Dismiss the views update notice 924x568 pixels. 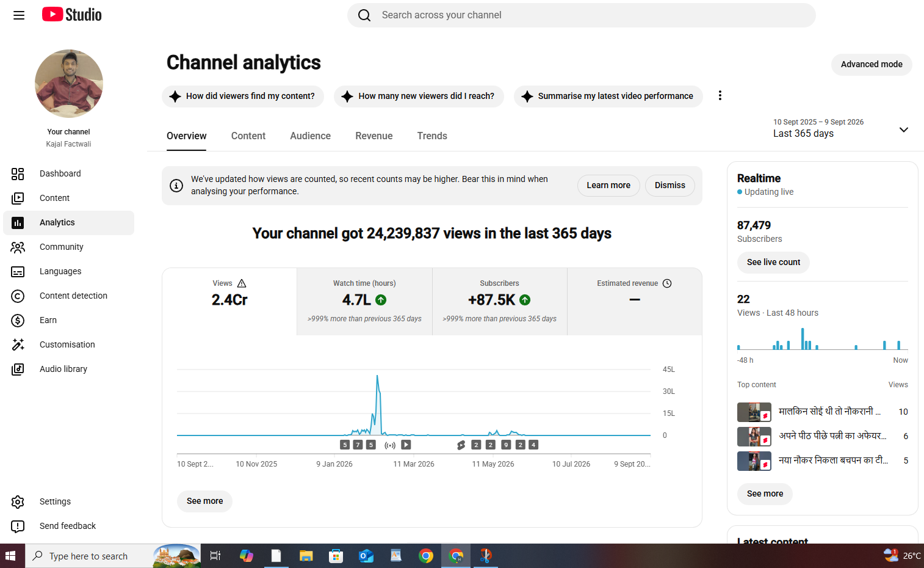670,185
